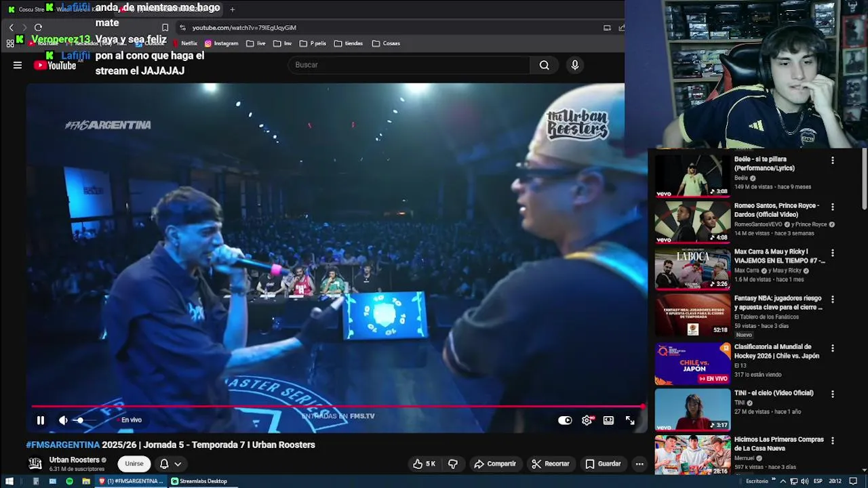Open options menu for Fantasy NBA video
This screenshot has height=488, width=868.
click(x=833, y=299)
